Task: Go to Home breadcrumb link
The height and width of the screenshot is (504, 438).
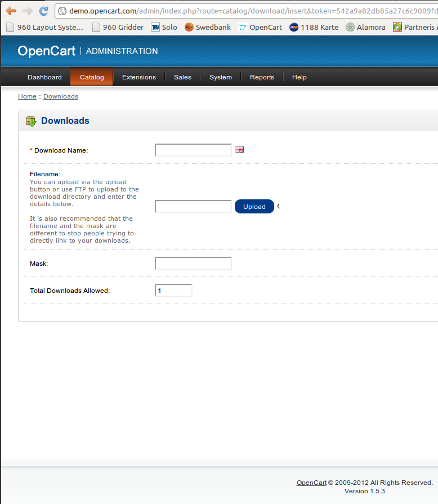Action: click(27, 96)
